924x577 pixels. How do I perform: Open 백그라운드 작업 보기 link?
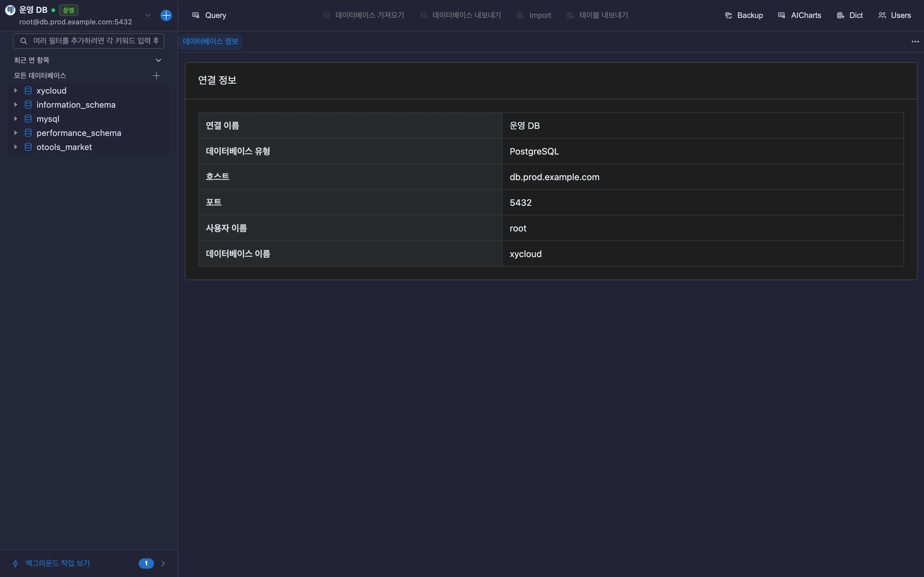coord(58,563)
